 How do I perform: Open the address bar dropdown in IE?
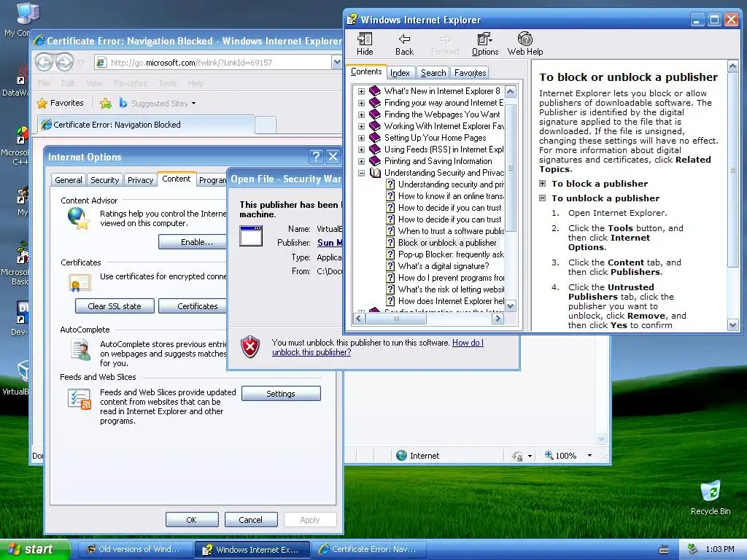337,62
